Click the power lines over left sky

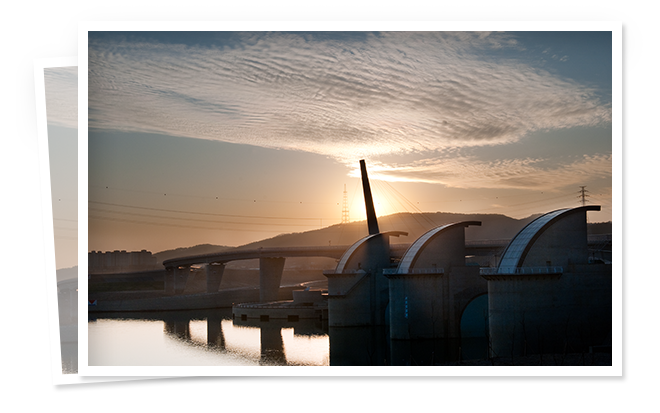point(200,210)
